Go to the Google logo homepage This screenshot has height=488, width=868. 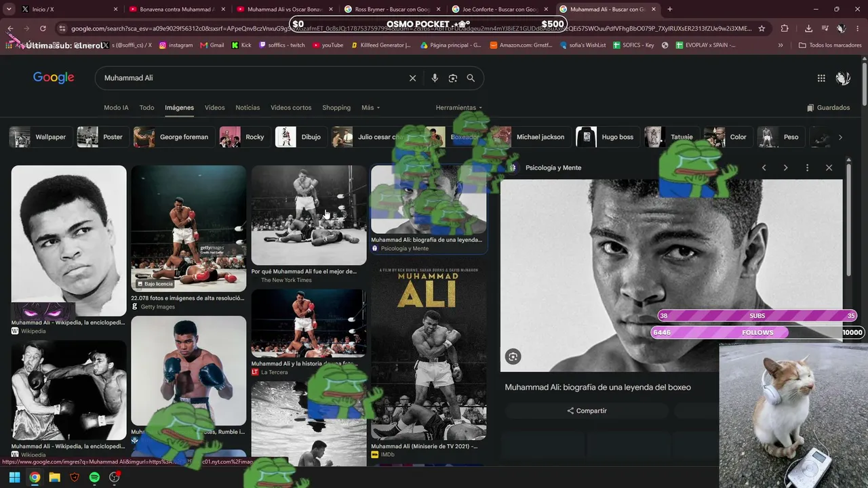point(54,78)
